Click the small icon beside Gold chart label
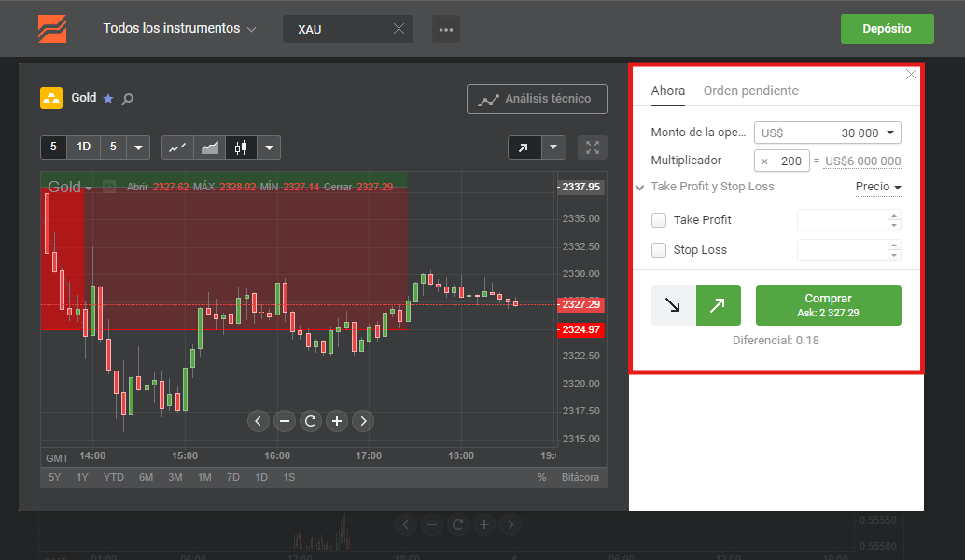Screen dimensions: 965x560 point(109,187)
